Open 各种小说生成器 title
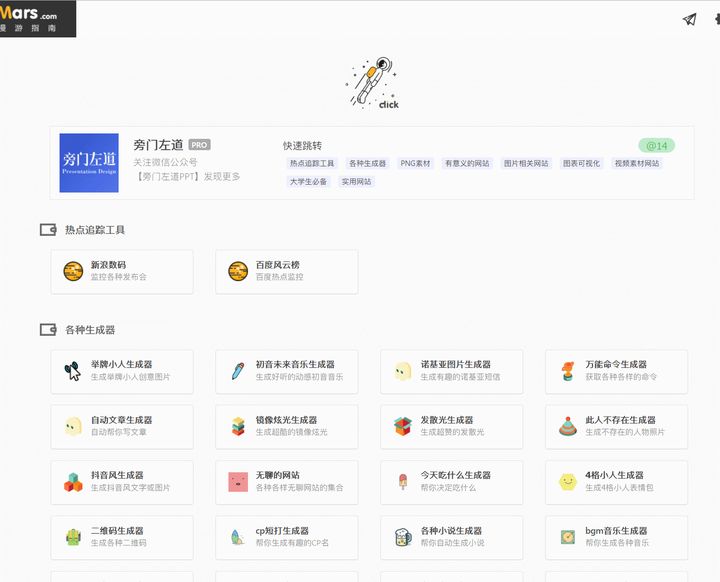This screenshot has height=582, width=720. [451, 531]
